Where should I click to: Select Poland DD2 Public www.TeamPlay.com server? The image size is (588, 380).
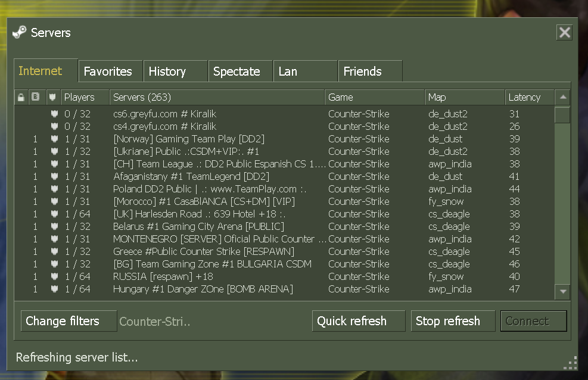pos(284,189)
